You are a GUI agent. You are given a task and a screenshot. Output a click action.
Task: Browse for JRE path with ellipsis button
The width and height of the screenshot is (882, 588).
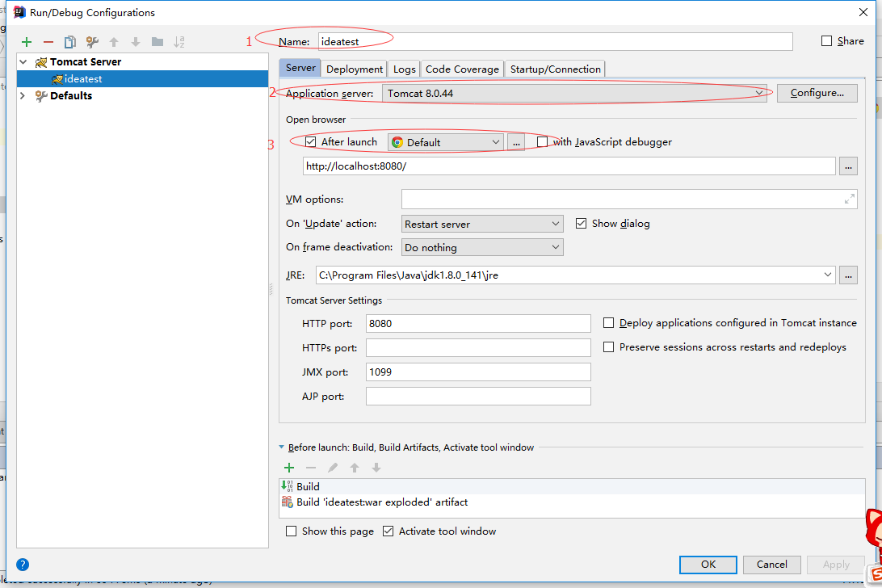tap(848, 275)
